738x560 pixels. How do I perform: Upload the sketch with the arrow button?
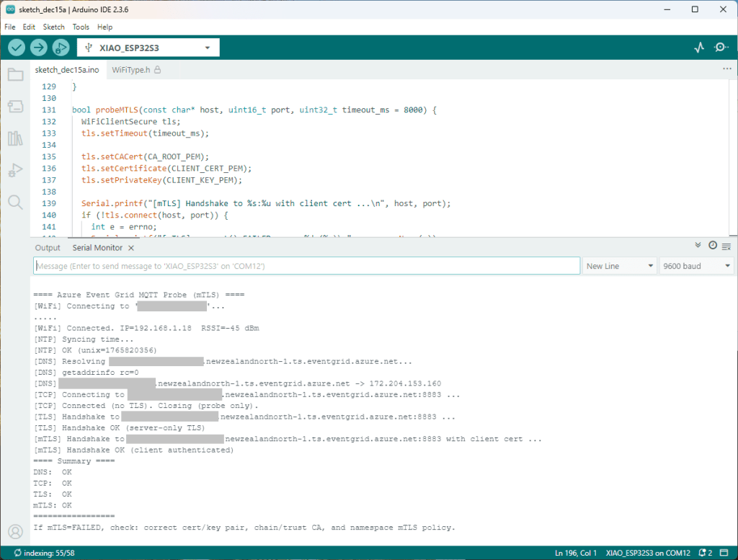[x=39, y=48]
